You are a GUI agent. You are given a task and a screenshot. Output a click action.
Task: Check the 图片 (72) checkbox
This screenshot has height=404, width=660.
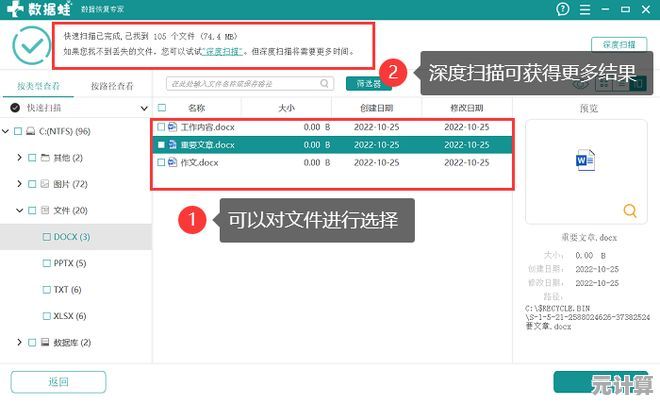32,184
